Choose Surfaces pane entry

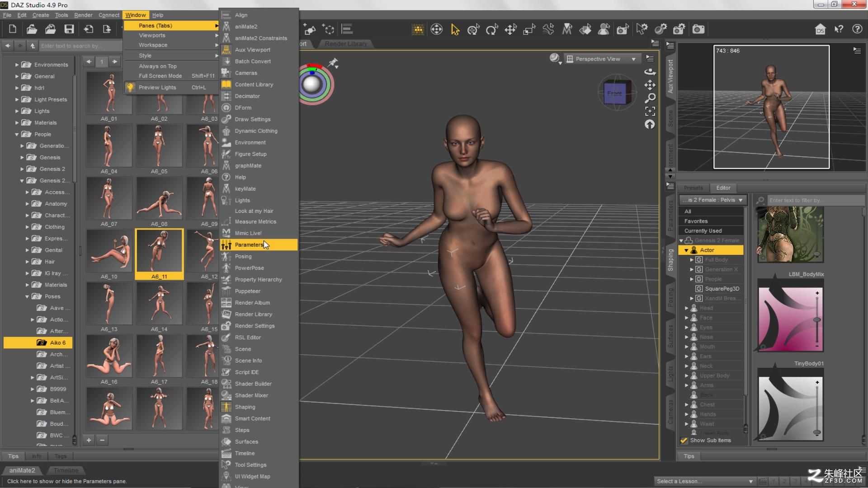tap(259, 442)
